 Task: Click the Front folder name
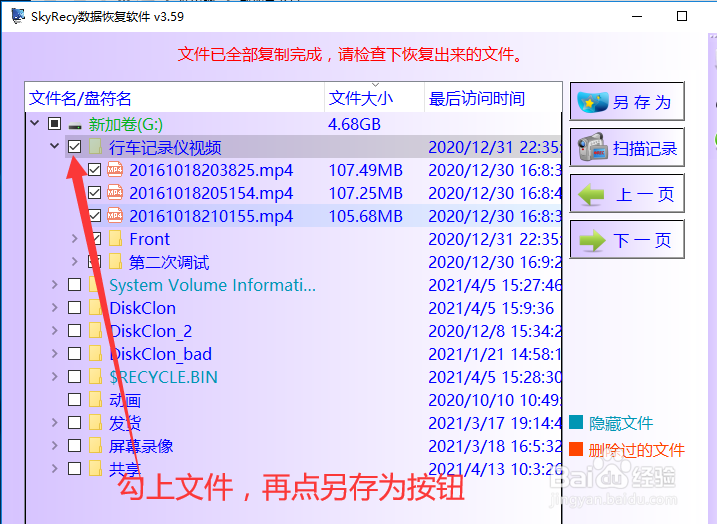pos(150,239)
